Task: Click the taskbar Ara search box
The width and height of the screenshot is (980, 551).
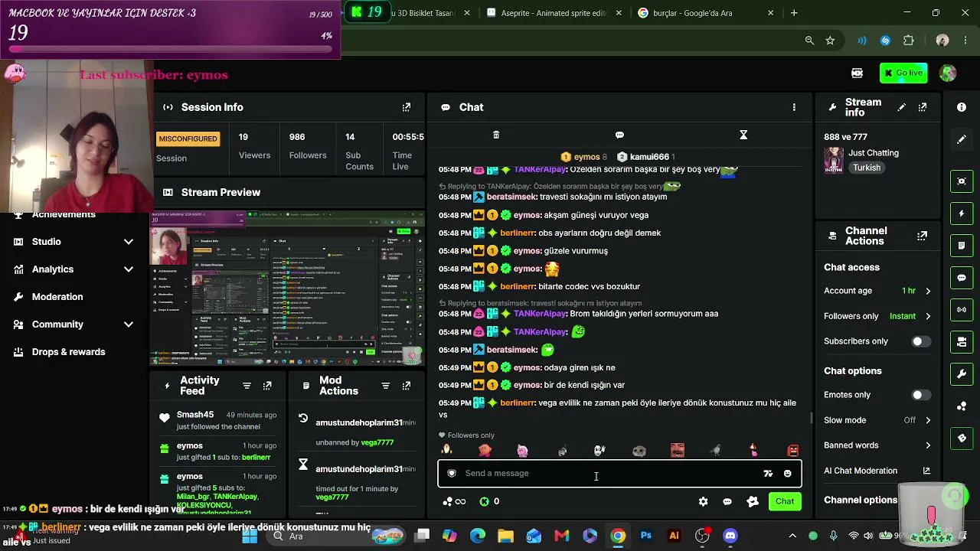Action: tap(337, 536)
